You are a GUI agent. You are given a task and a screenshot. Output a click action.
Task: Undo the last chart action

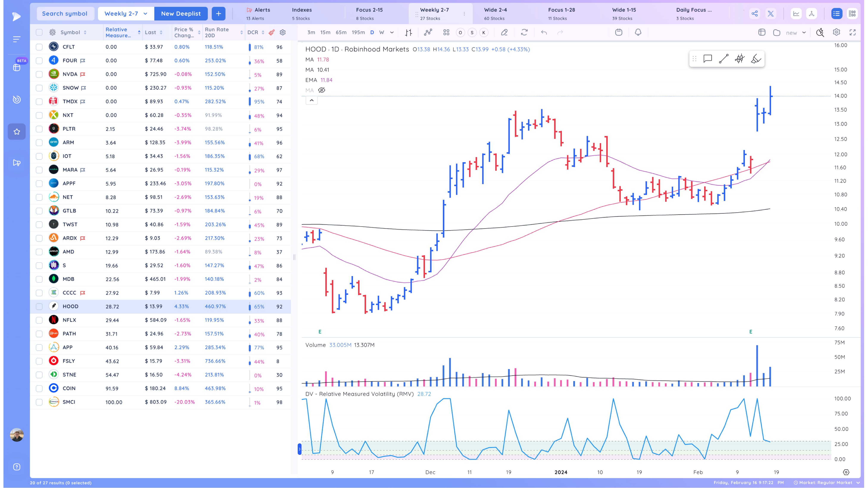point(544,32)
